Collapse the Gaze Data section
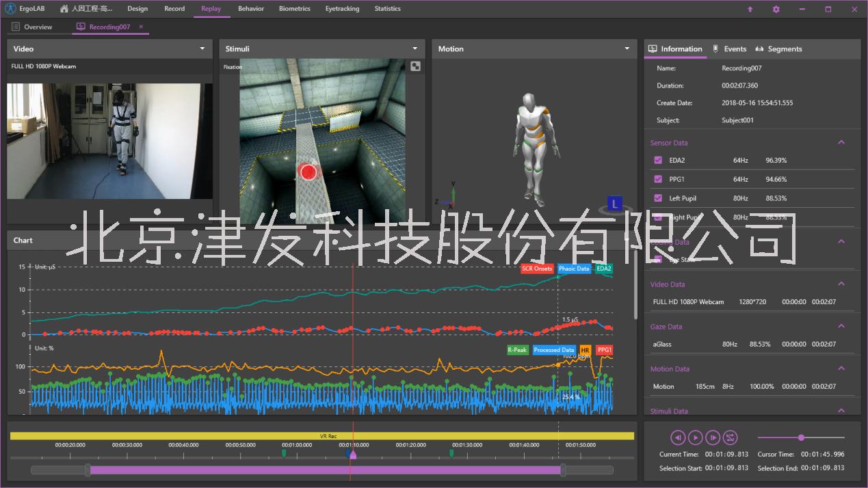Screen dimensions: 868x488 tap(841, 327)
